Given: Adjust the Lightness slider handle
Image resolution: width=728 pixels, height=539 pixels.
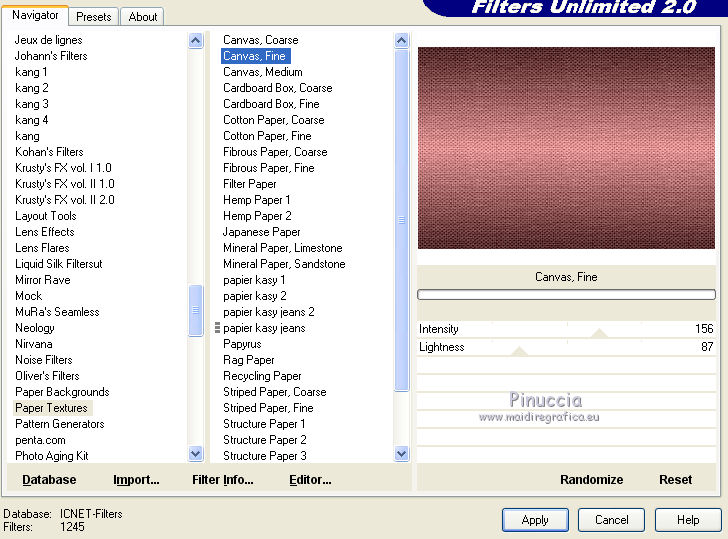Looking at the screenshot, I should pos(519,351).
